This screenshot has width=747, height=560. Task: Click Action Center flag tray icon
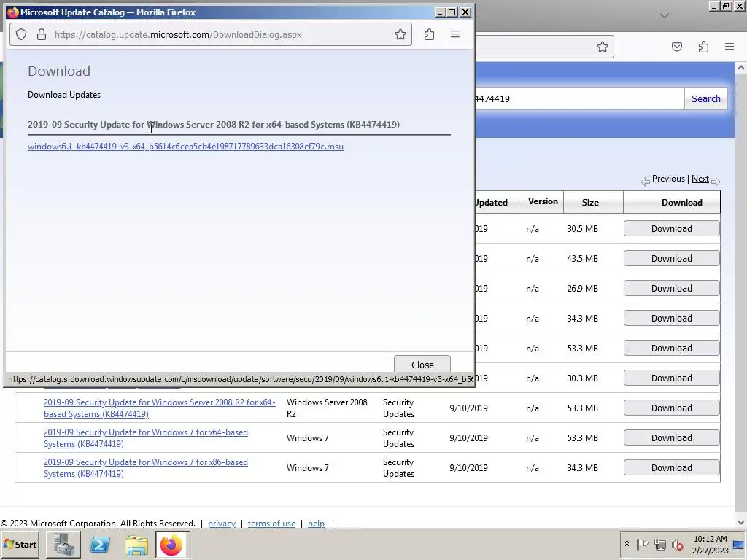coord(642,544)
